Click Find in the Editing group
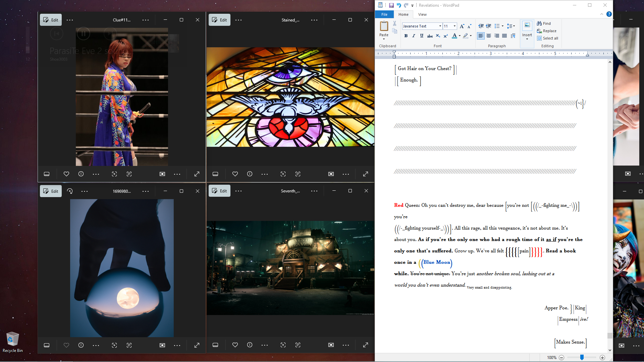The image size is (644, 362). (544, 23)
